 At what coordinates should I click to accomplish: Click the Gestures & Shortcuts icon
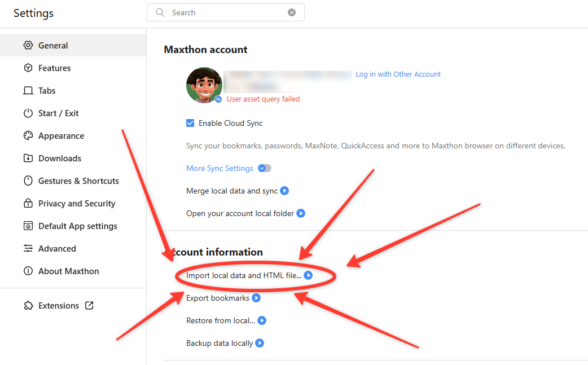pyautogui.click(x=28, y=181)
